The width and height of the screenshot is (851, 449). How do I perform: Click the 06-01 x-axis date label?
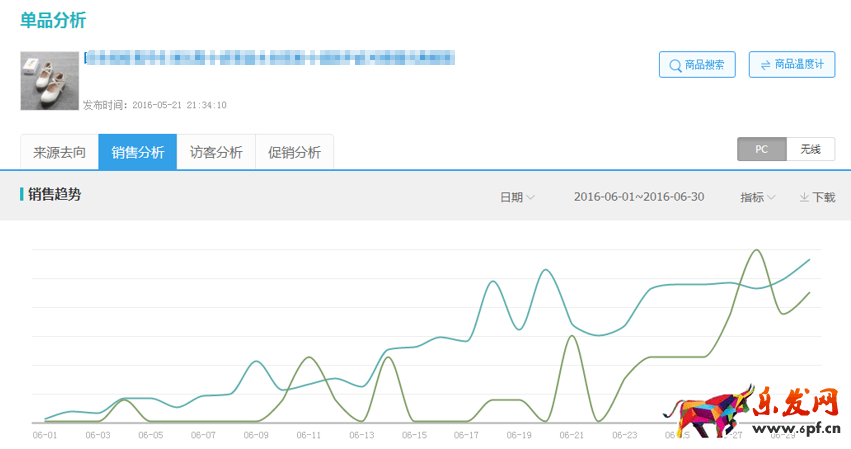coord(44,435)
